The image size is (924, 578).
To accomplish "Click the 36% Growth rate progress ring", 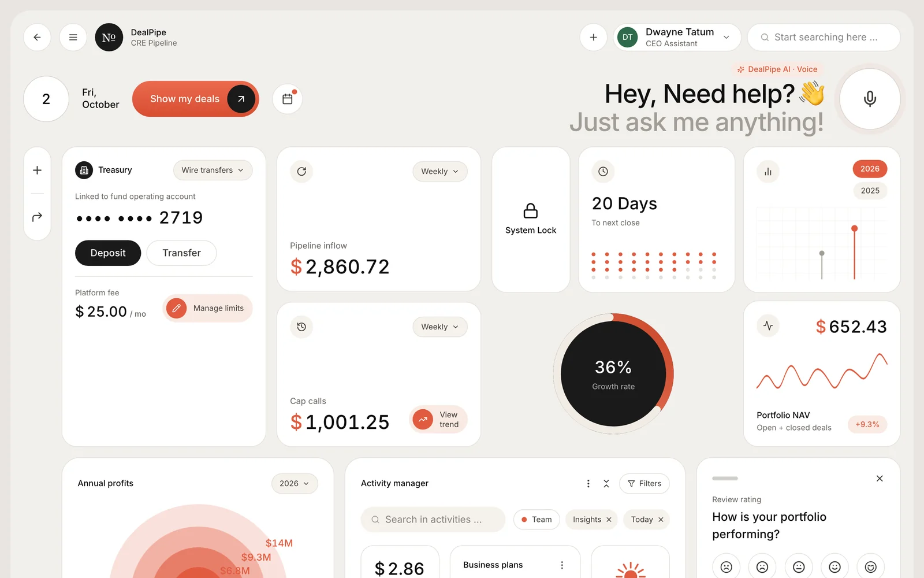I will pyautogui.click(x=613, y=374).
